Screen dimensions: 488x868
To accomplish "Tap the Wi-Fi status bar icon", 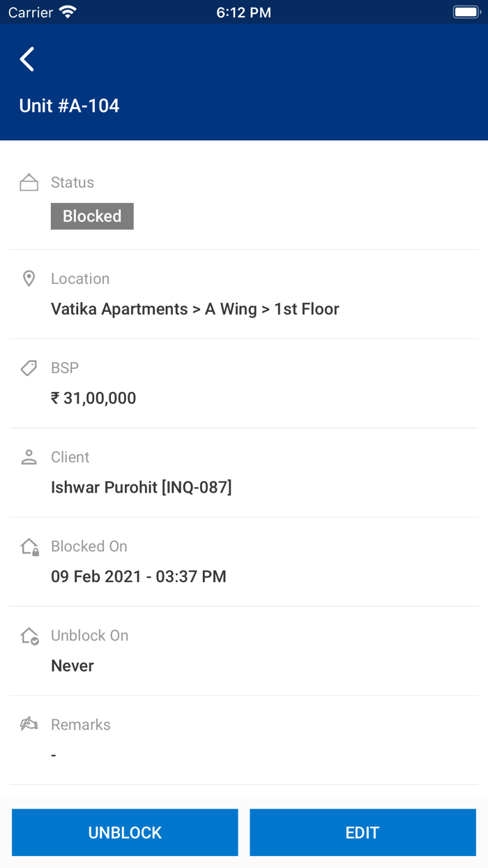I will coord(68,13).
